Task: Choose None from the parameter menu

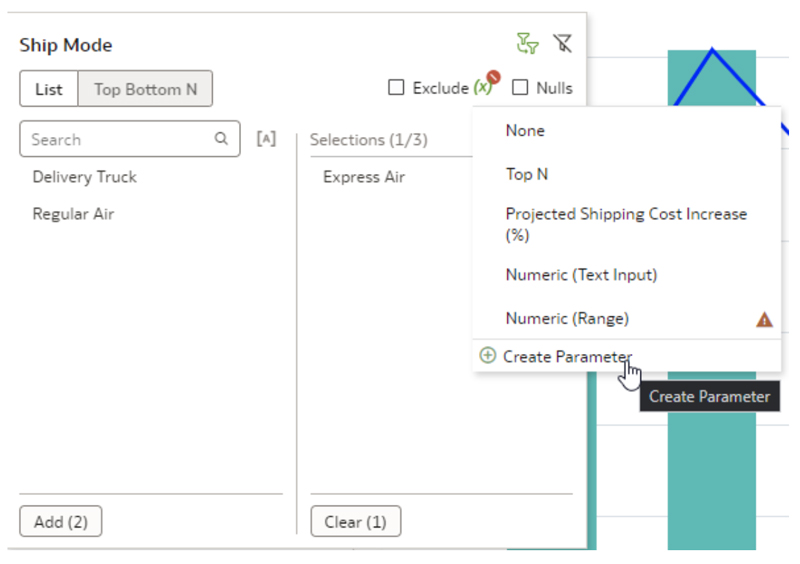Action: click(525, 131)
